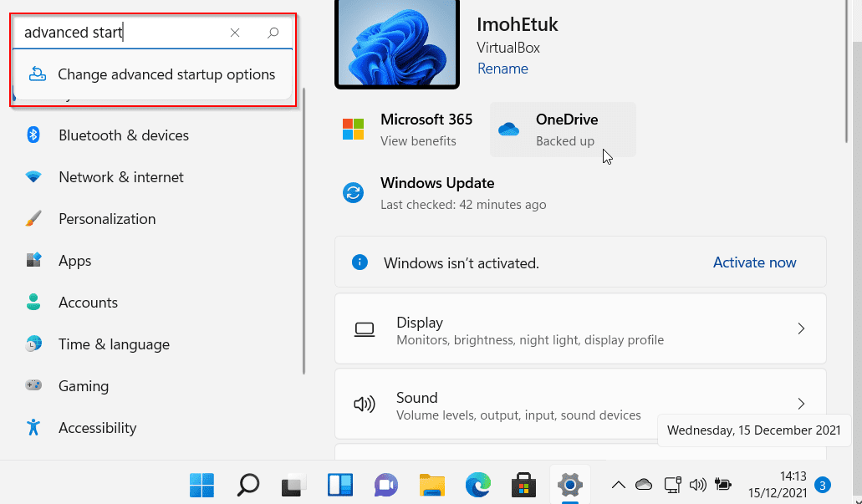Open the OneDrive Backed up tile
This screenshot has height=504, width=862.
[x=563, y=130]
